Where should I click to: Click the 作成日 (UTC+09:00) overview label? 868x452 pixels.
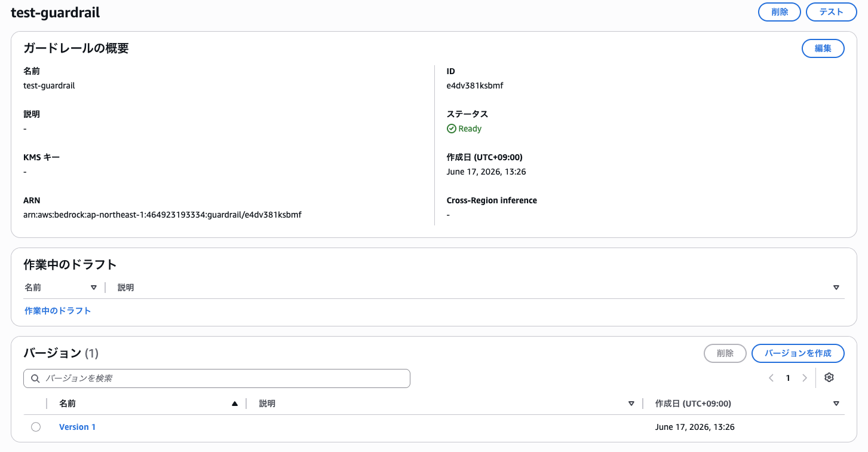(485, 157)
